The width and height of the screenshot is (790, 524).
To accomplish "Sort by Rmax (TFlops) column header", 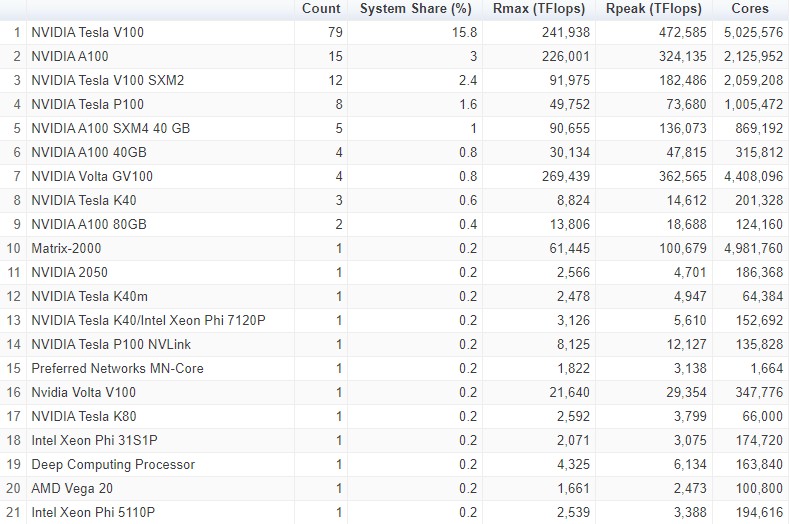I will point(539,9).
